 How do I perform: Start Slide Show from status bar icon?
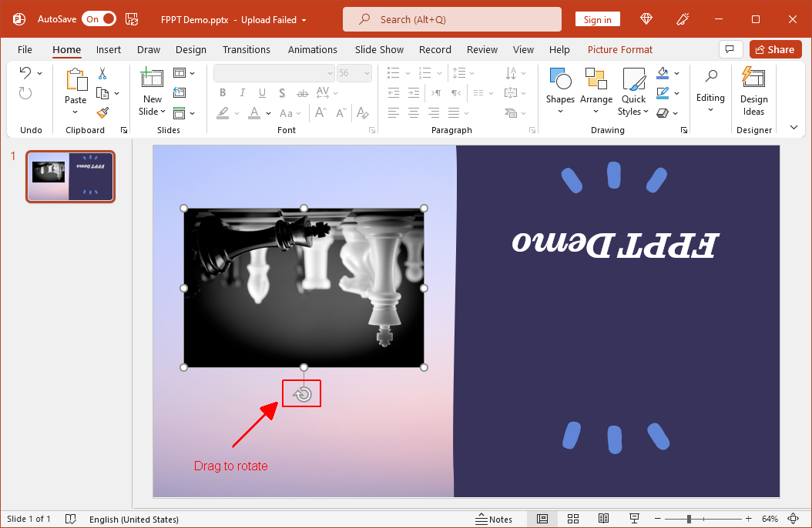pos(634,519)
